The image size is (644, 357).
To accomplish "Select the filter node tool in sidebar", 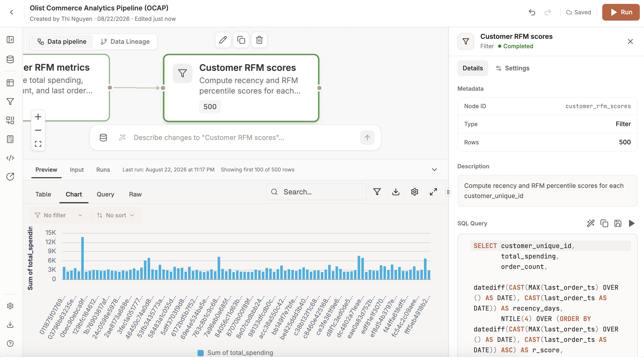I will (10, 102).
